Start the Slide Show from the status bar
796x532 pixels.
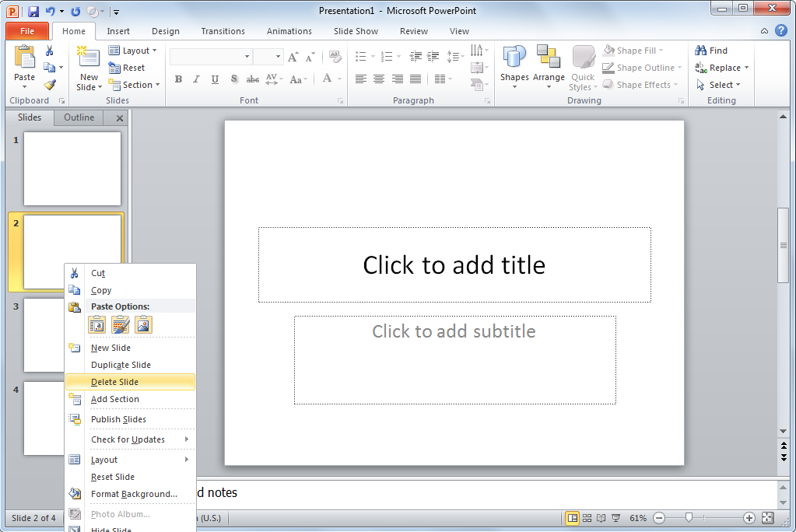(x=615, y=517)
